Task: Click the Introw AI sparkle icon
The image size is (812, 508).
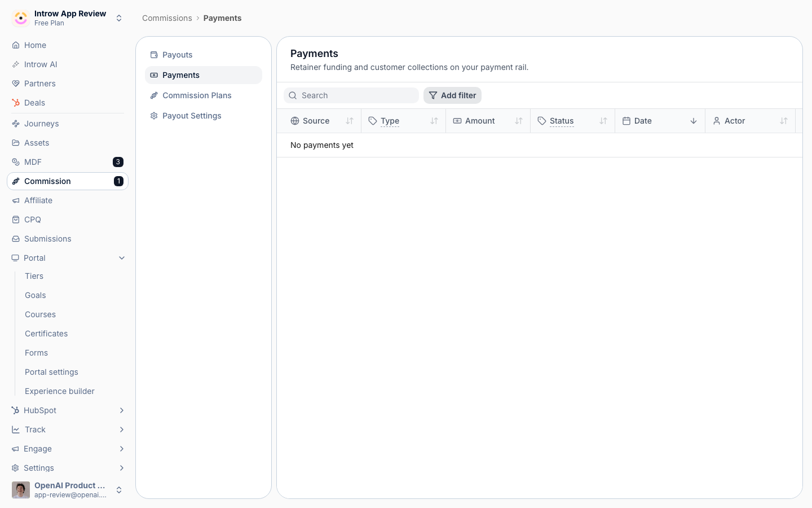Action: (x=16, y=64)
